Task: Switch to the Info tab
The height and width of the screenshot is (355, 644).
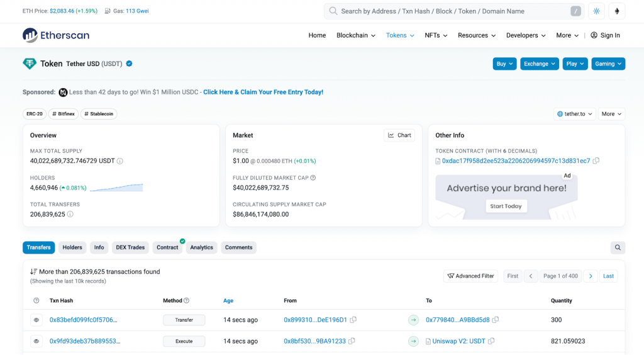Action: pos(99,247)
